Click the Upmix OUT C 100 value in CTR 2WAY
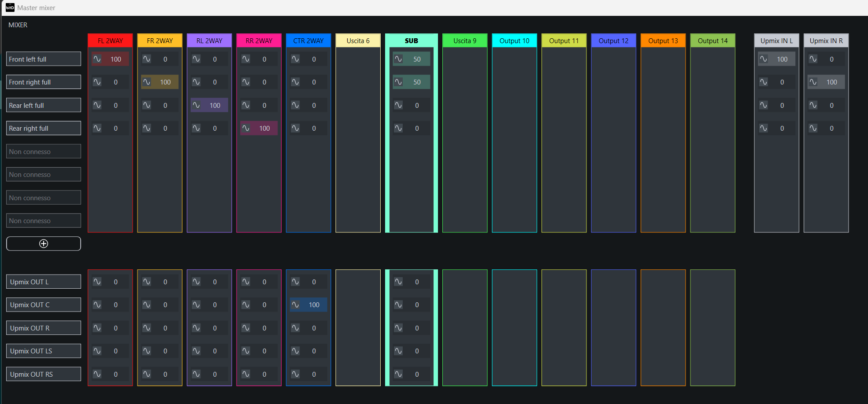Screen dimensions: 868x404 314,305
